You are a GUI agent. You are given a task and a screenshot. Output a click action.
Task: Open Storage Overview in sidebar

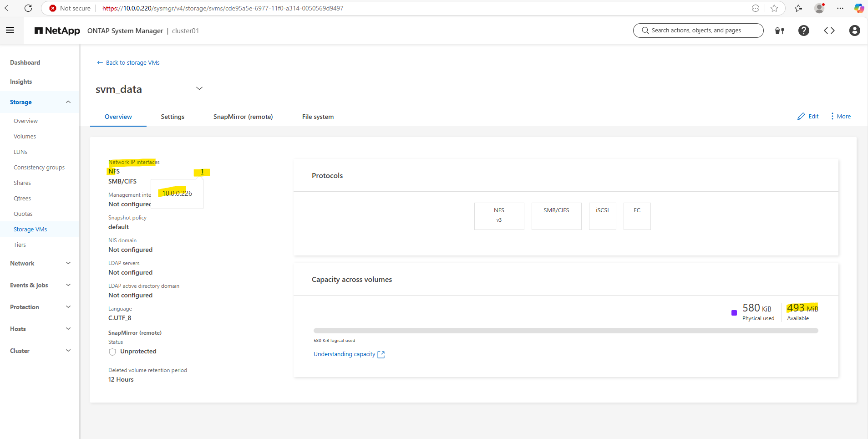pos(25,121)
